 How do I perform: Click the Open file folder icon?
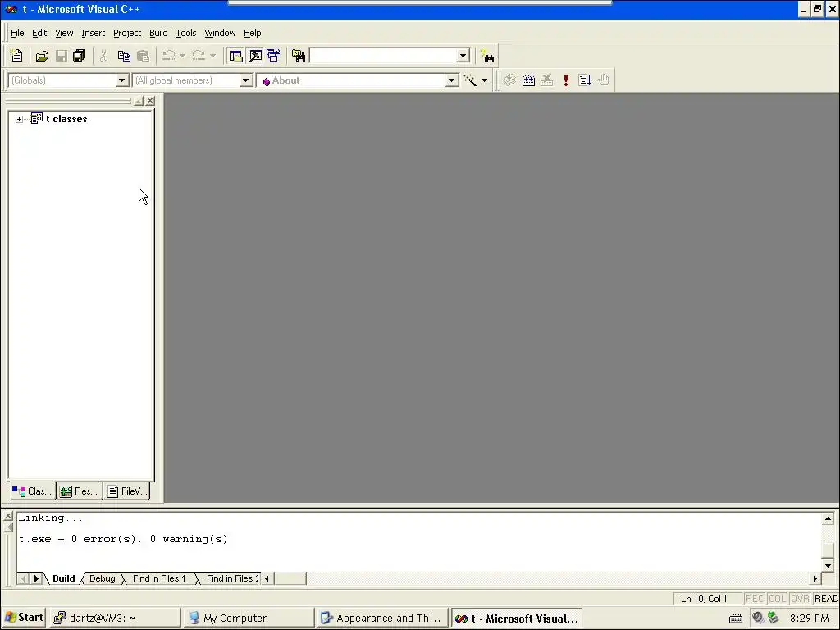coord(42,56)
